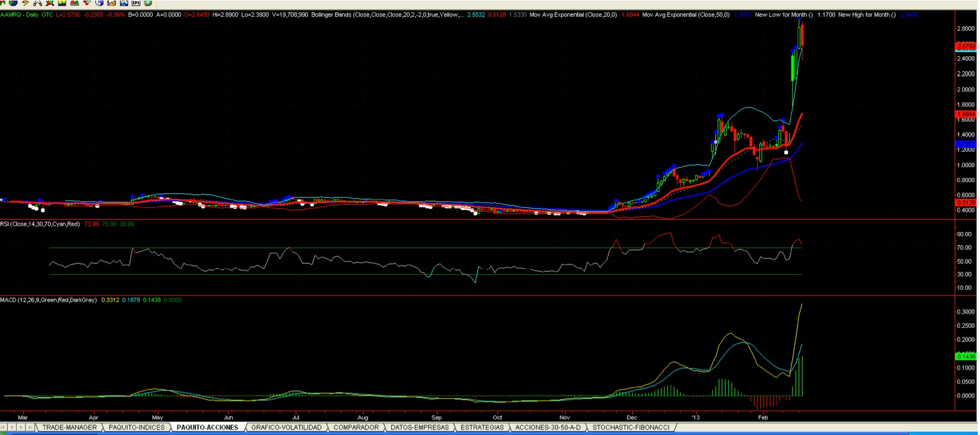Click the Feb label on the time axis
Image resolution: width=980 pixels, height=435 pixels.
(763, 417)
